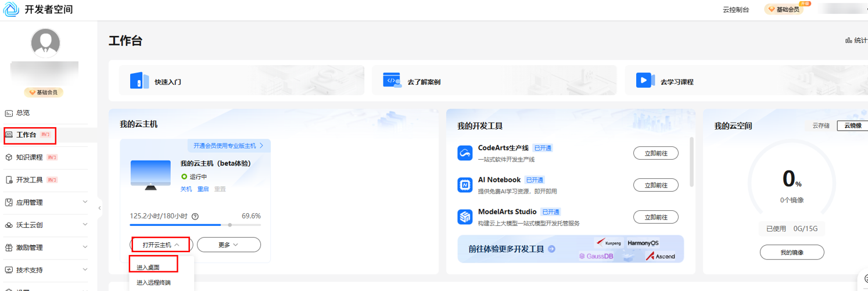868x291 pixels.
Task: Click the 基础会员 badge in the top bar
Action: coord(784,9)
